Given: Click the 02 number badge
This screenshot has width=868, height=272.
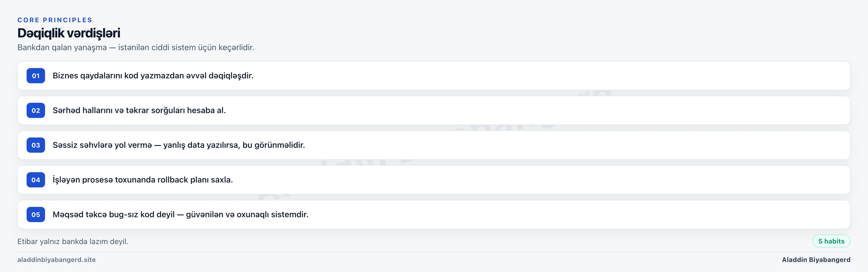Looking at the screenshot, I should [36, 110].
